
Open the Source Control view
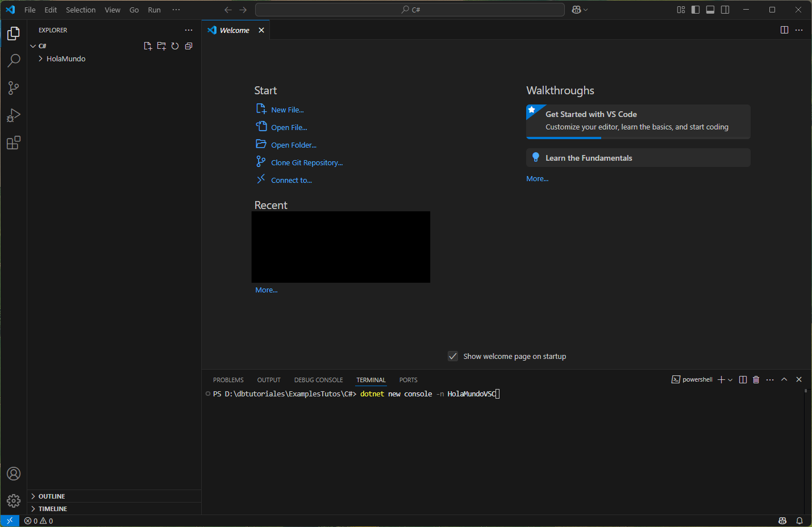[14, 88]
